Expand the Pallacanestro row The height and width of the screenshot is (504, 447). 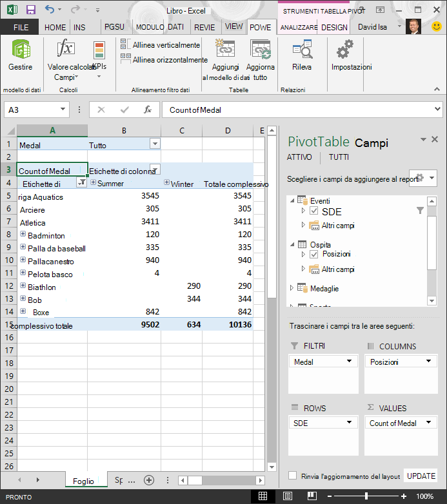click(23, 259)
